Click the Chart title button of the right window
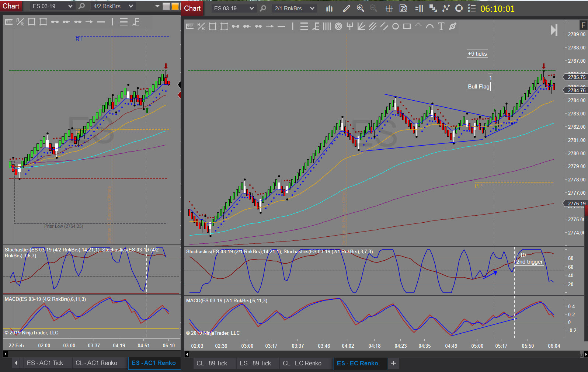588x372 pixels. [192, 8]
